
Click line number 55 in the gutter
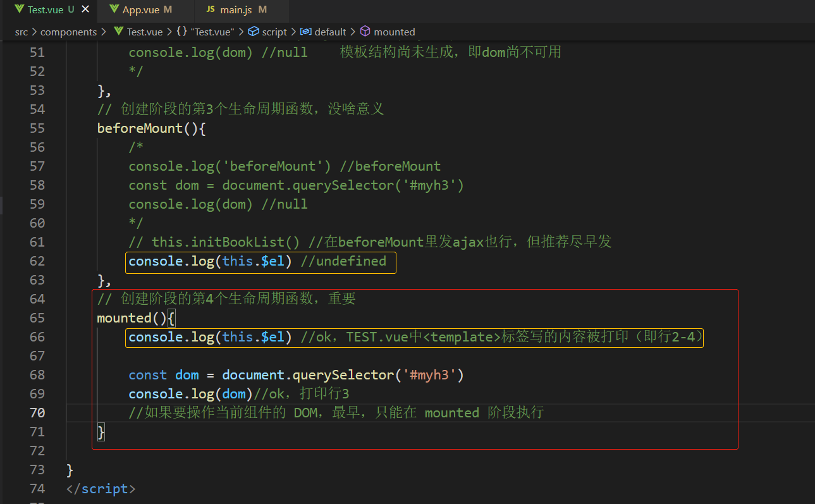(37, 128)
